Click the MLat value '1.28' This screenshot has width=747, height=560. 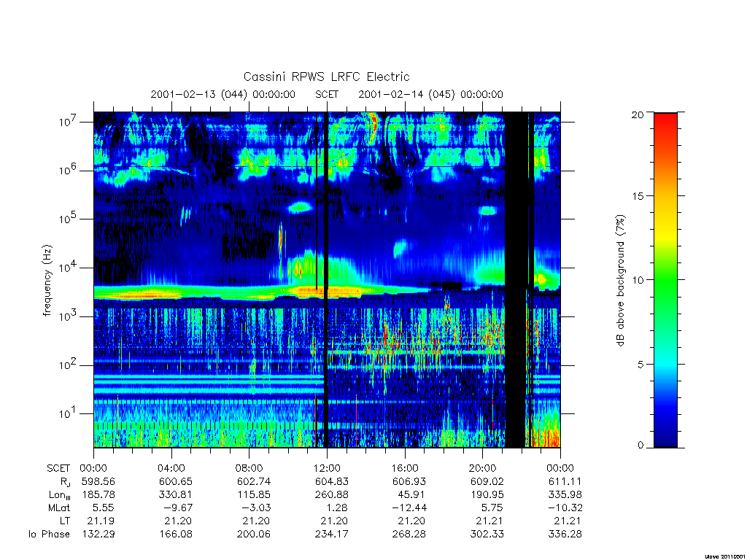337,508
